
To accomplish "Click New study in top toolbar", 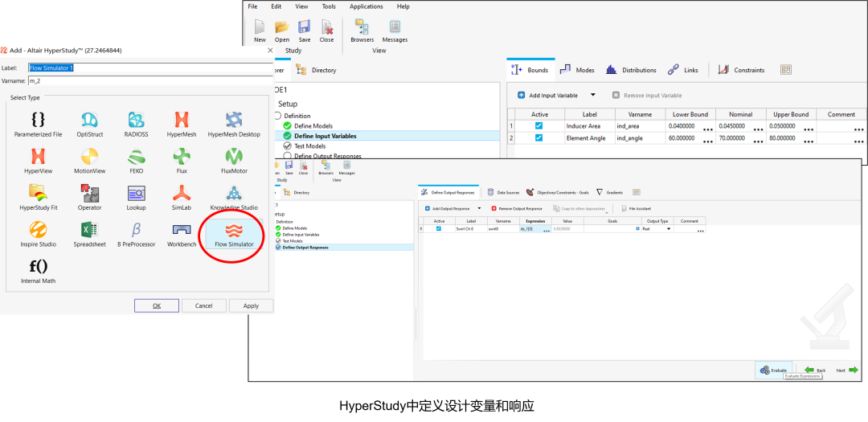I will point(260,31).
